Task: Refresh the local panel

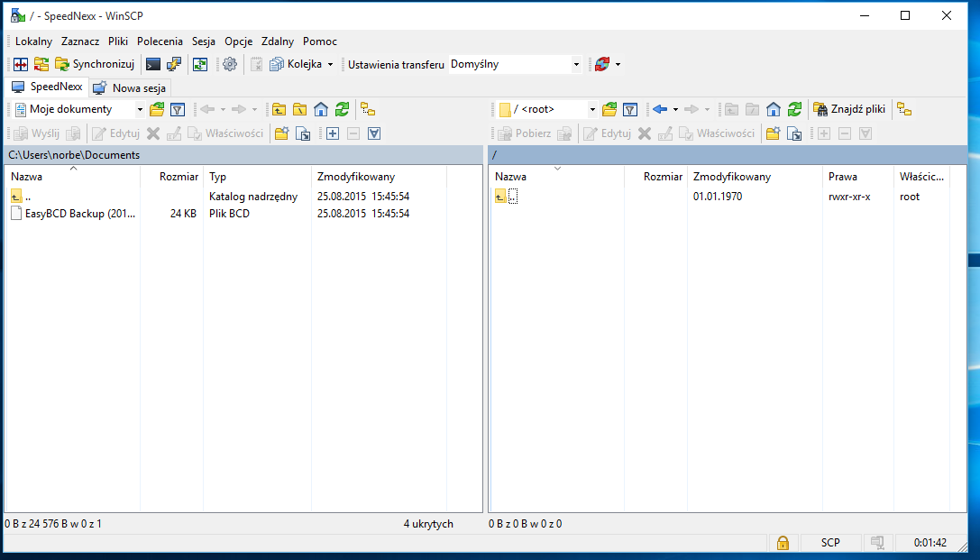Action: [x=342, y=109]
